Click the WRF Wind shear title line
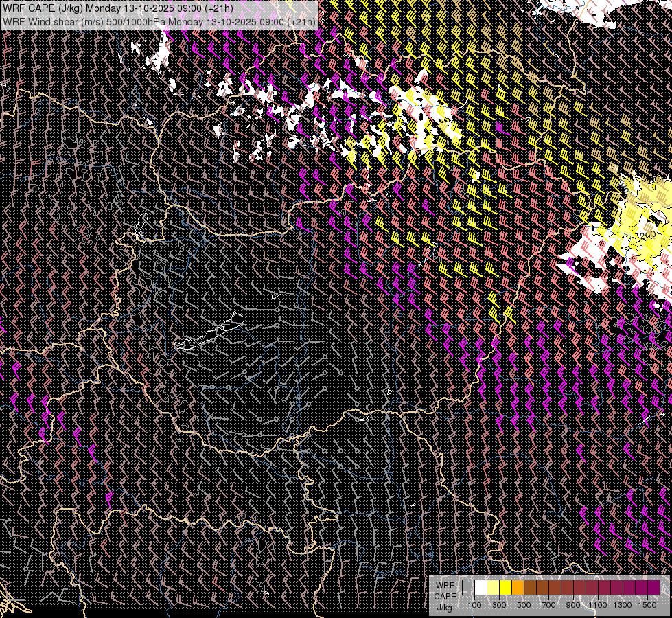 [159, 21]
